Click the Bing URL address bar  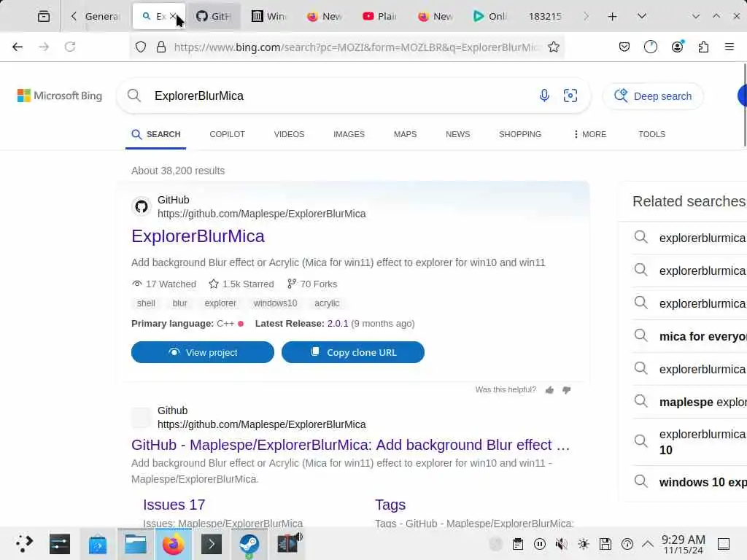[x=357, y=47]
